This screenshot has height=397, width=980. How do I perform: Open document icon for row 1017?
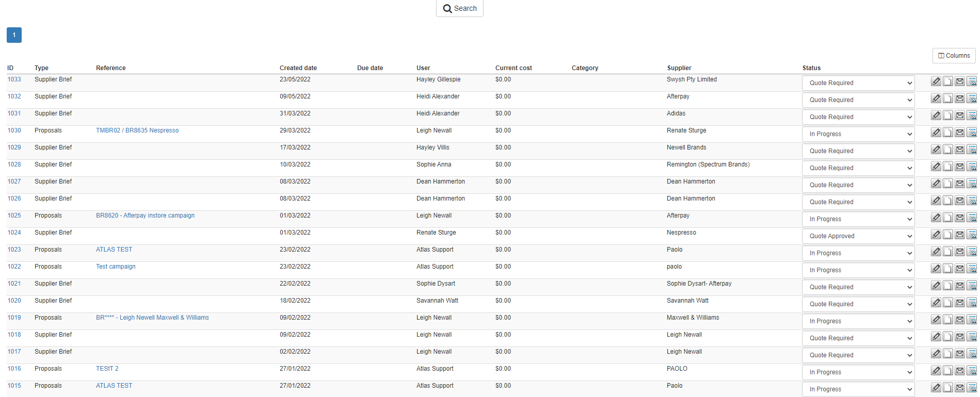point(948,353)
